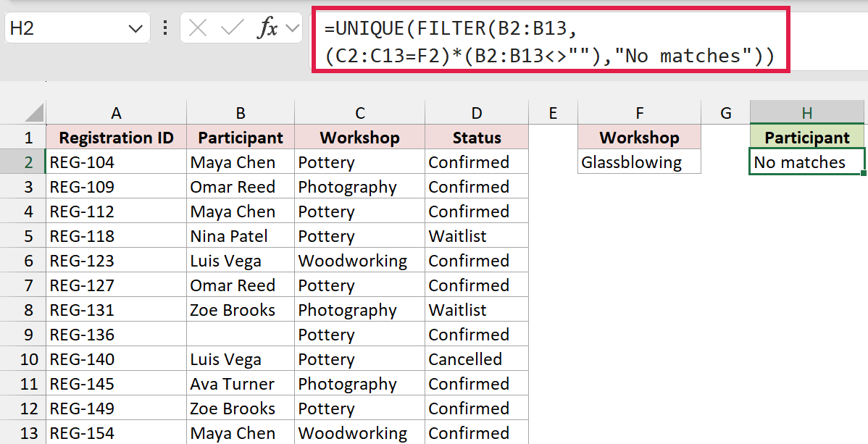The image size is (868, 444).
Task: Click the Woodworking cell in row 6
Action: (x=360, y=261)
